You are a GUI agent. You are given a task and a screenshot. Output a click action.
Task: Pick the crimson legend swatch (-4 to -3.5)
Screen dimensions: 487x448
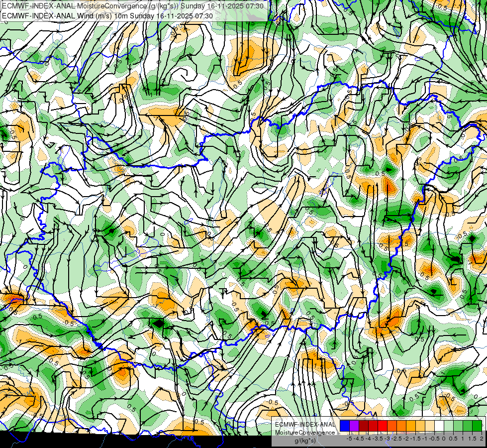click(x=373, y=426)
